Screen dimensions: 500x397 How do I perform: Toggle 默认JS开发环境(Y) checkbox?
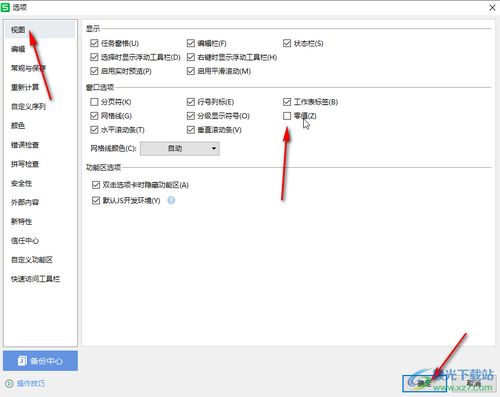click(x=96, y=200)
